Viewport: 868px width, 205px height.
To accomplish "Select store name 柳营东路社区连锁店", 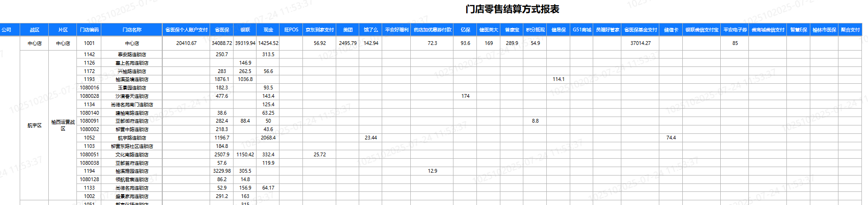I will click(x=132, y=146).
